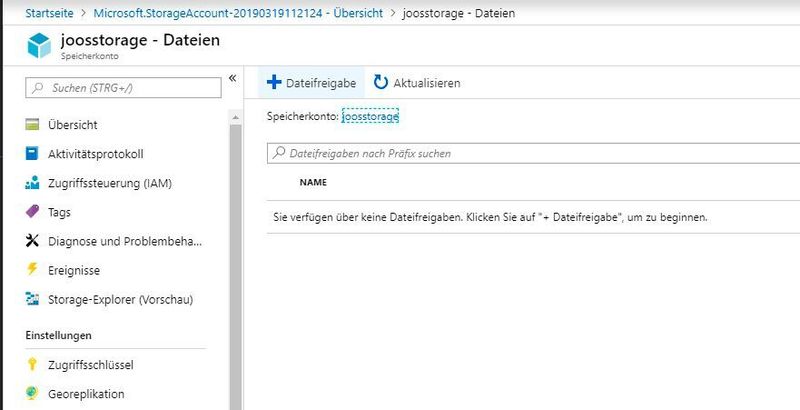
Task: Click the circular arrow Aktualisieren icon
Action: pos(381,82)
